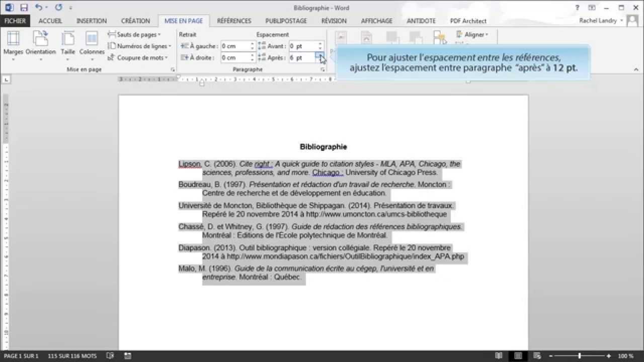Click the Redo icon in quick access toolbar
The height and width of the screenshot is (362, 644).
click(58, 8)
